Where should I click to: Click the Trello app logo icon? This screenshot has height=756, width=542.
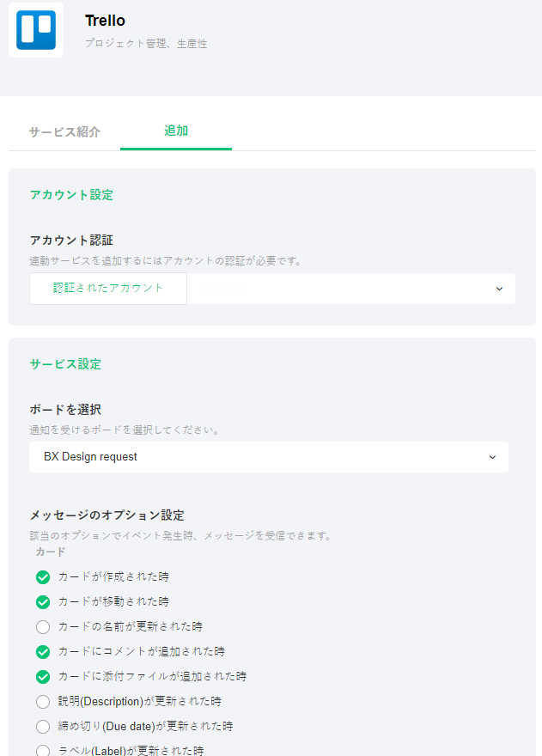(36, 31)
